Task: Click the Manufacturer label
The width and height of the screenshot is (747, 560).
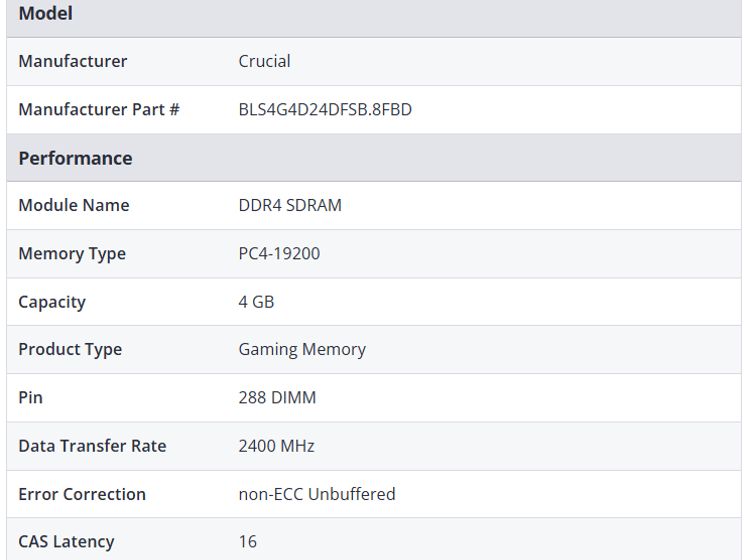Action: [x=73, y=61]
